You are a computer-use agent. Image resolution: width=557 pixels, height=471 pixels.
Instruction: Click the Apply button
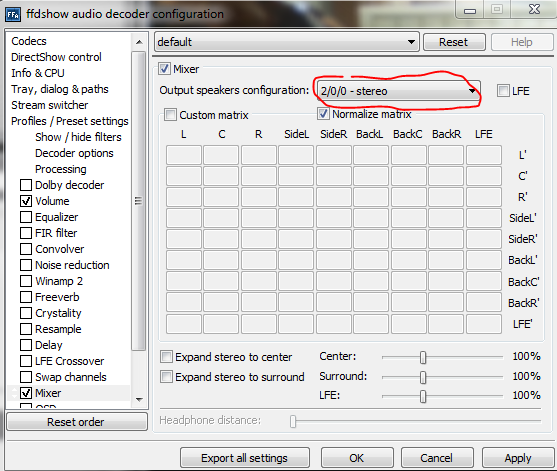(518, 458)
